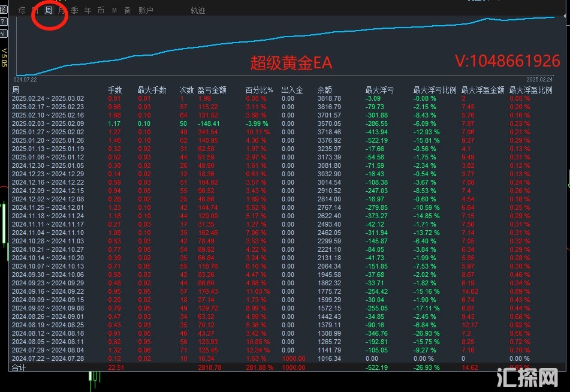The height and width of the screenshot is (392, 570).
Task: Click the 余额 column header
Action: (x=324, y=90)
